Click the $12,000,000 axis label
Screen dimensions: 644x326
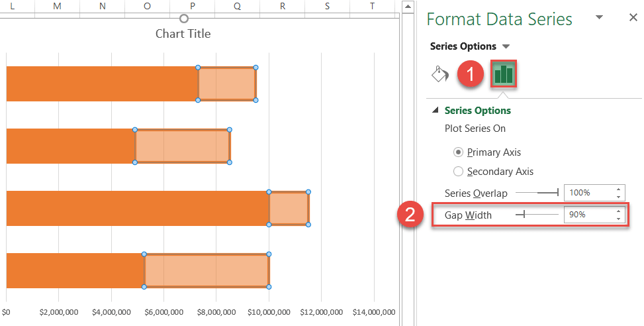322,313
